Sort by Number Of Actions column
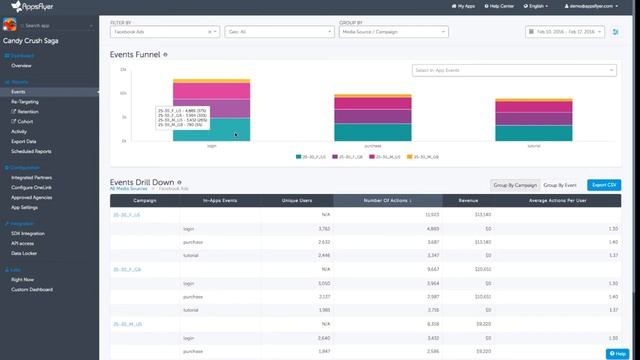 (x=388, y=200)
